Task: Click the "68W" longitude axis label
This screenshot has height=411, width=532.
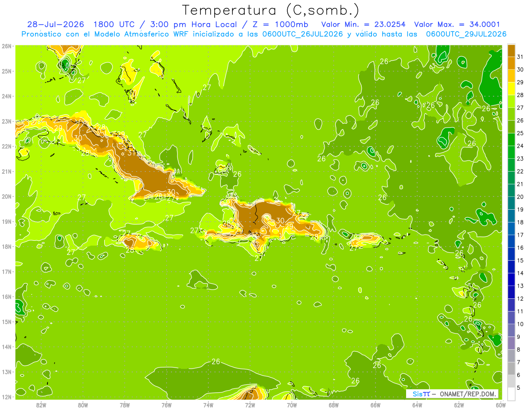Action: click(333, 405)
